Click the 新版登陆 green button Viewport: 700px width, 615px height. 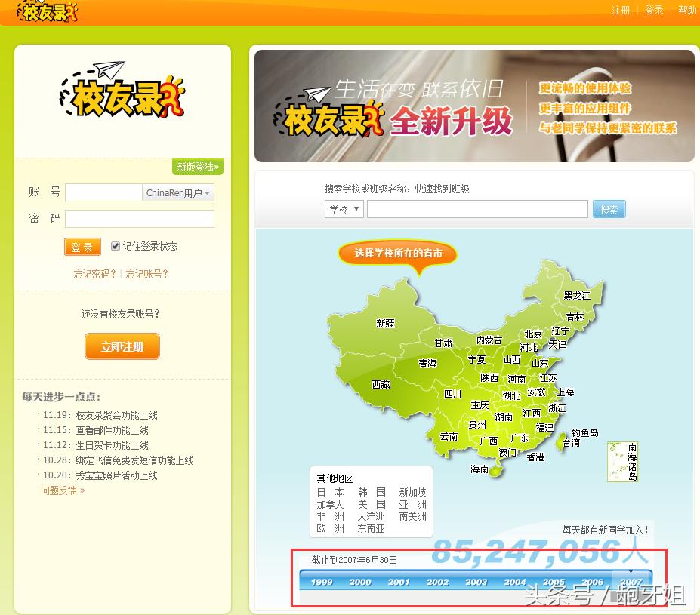click(x=196, y=167)
